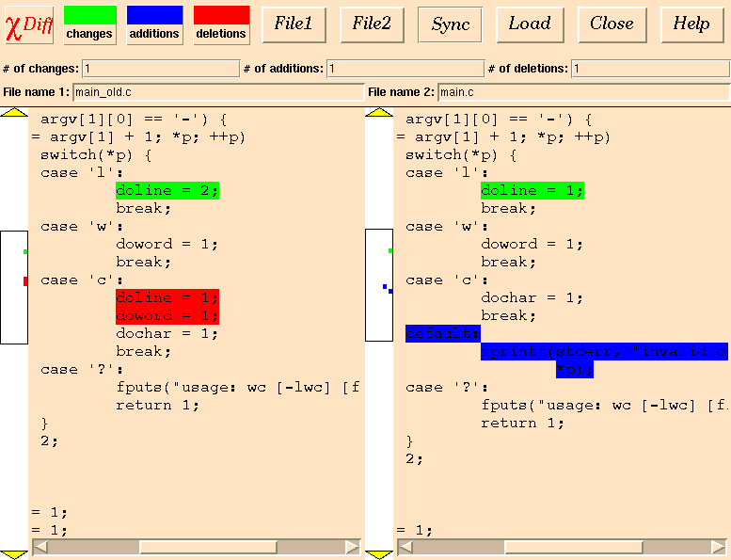Screen dimensions: 731x560
Task: Select the red deletions color button
Action: (221, 25)
